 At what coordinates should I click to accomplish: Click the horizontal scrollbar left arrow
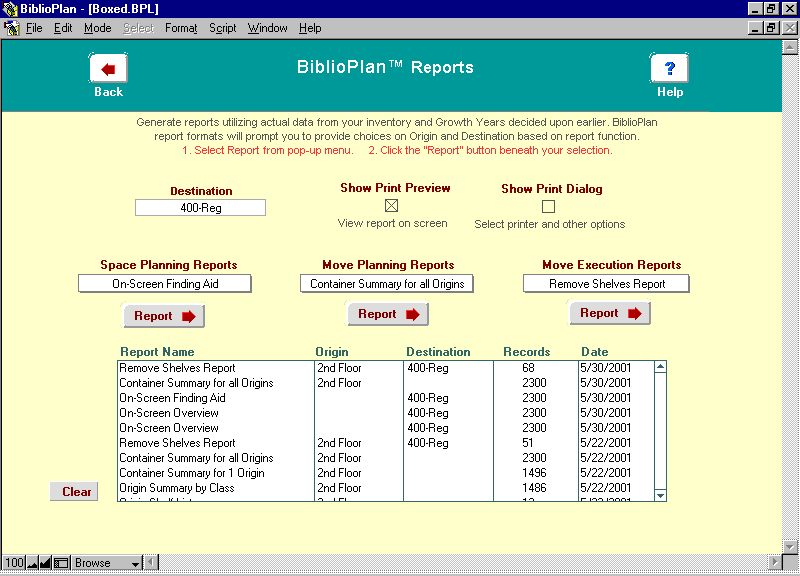(151, 562)
